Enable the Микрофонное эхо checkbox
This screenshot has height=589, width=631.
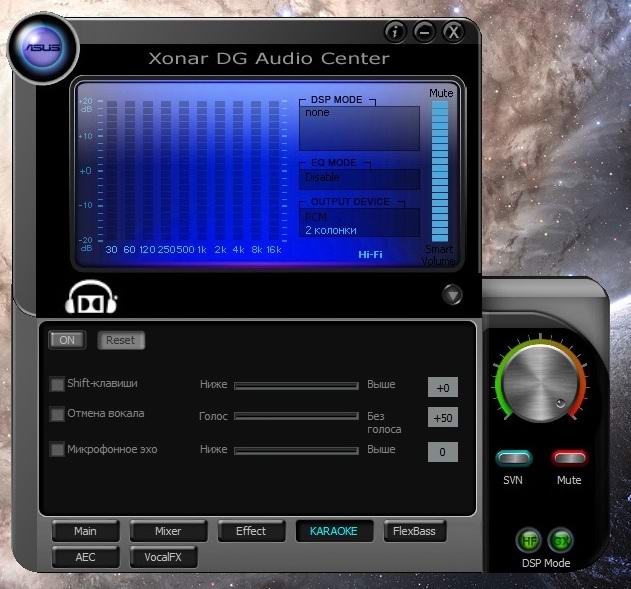(x=57, y=450)
